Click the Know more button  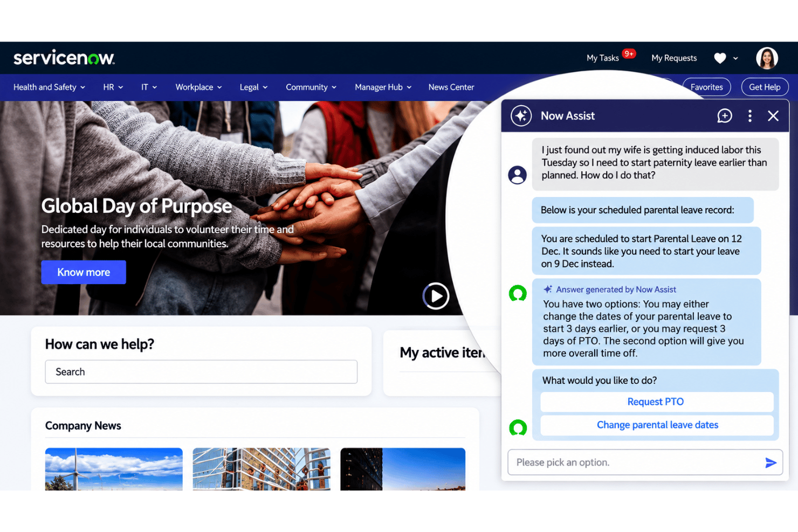click(84, 272)
